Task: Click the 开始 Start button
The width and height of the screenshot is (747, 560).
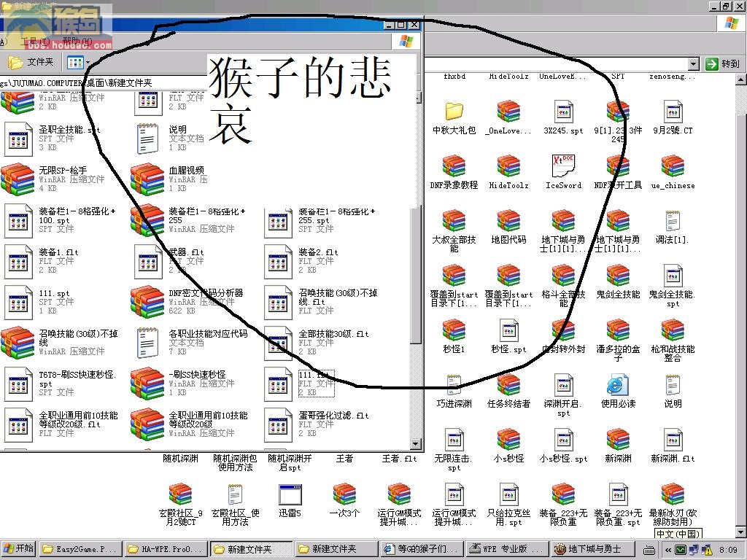Action: 18,548
